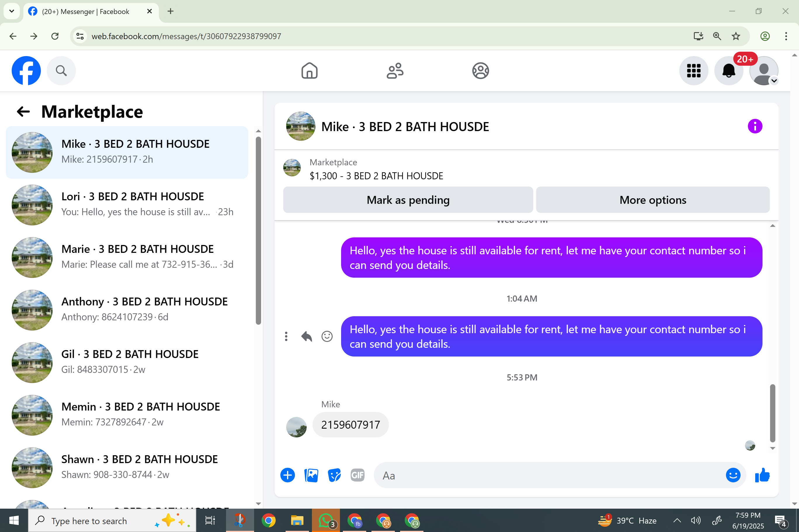Image resolution: width=799 pixels, height=532 pixels.
Task: Click the Mark as pending button
Action: pos(408,200)
